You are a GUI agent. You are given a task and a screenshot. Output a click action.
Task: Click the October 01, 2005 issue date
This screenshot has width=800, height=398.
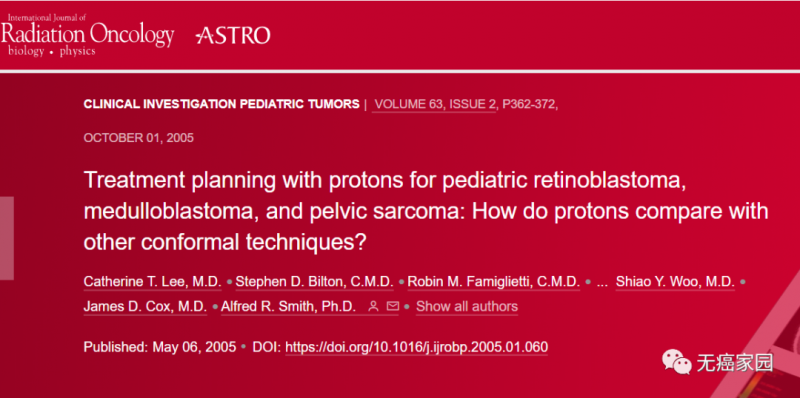[139, 138]
